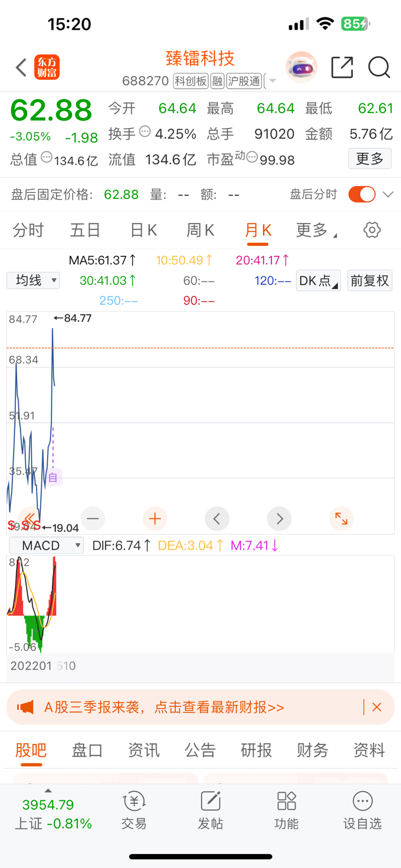Viewport: 401px width, 868px height.
Task: Open the 研报 tab
Action: pyautogui.click(x=256, y=750)
